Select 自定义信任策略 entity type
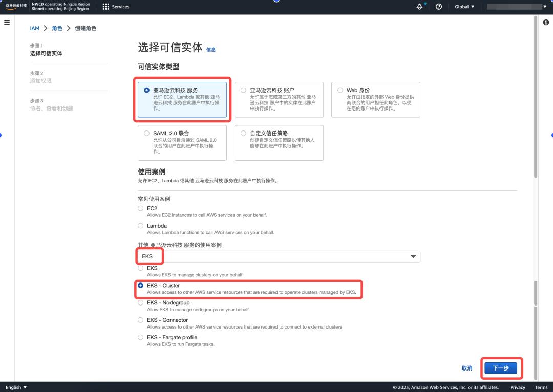The height and width of the screenshot is (392, 553). click(243, 133)
